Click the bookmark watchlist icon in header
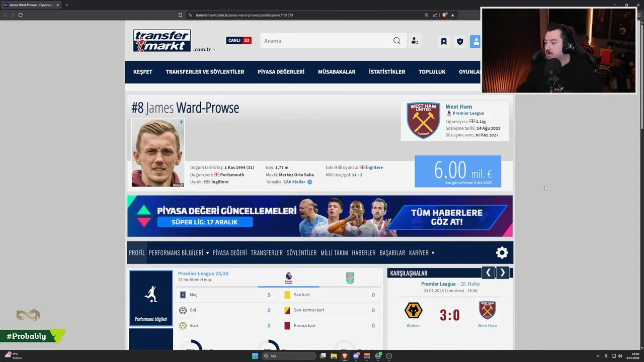 click(444, 42)
